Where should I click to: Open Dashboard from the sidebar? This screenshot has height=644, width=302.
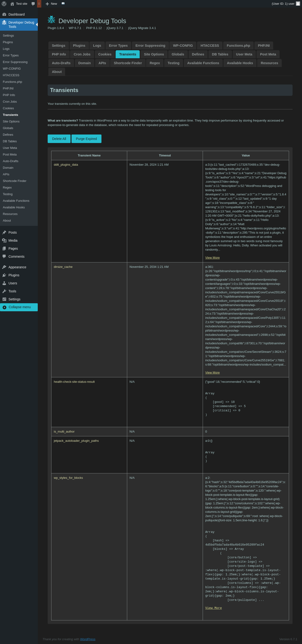pos(17,14)
